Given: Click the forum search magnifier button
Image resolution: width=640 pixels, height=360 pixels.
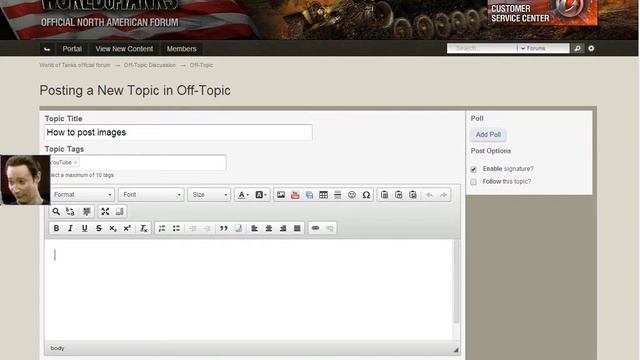Looking at the screenshot, I should click(577, 49).
